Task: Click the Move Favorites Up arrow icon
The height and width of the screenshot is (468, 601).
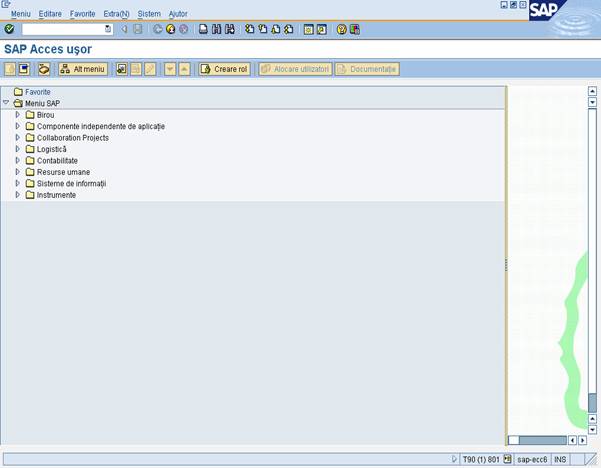Action: tap(184, 69)
